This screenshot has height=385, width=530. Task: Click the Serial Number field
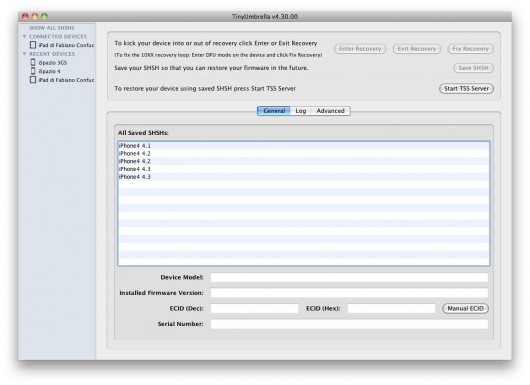click(349, 324)
